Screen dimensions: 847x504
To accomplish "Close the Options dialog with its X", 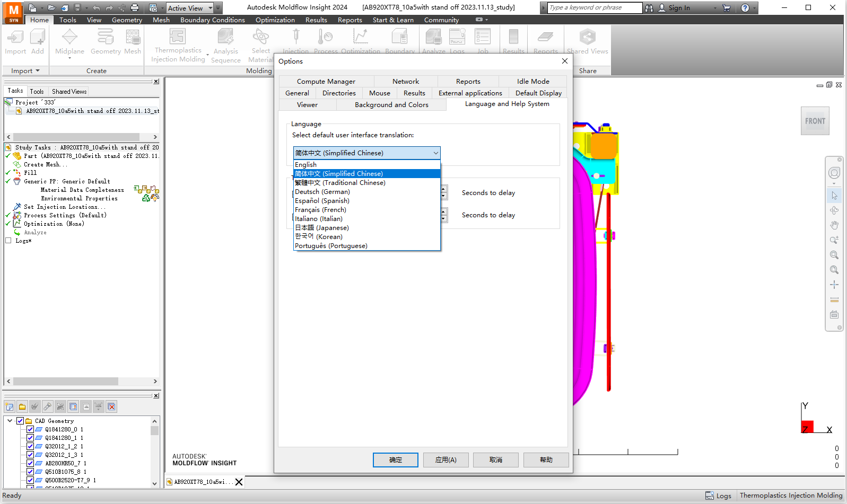I will click(x=565, y=61).
